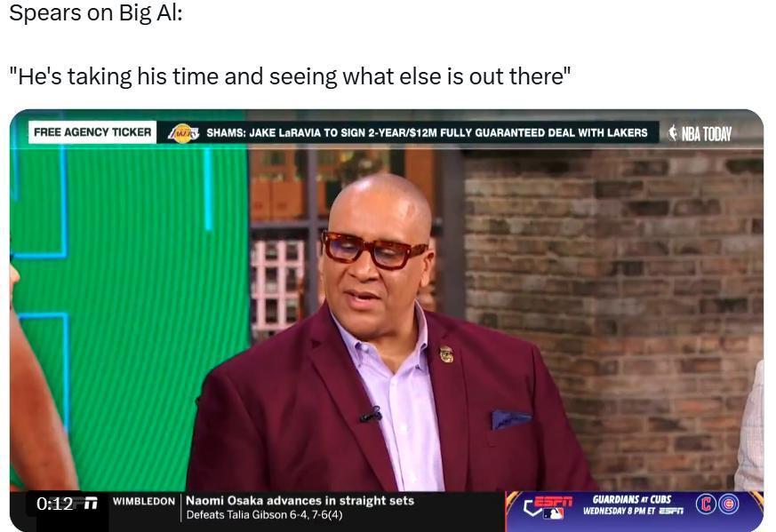Click the Cleveland Guardians C logo
The height and width of the screenshot is (532, 776).
707,504
